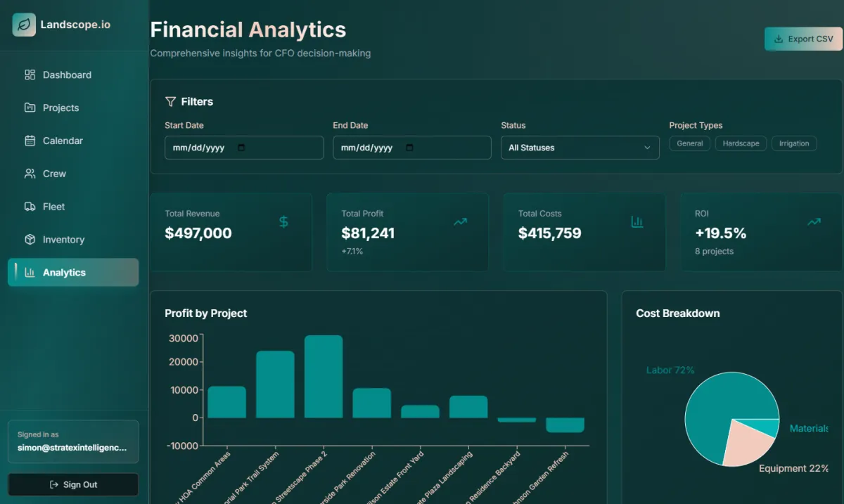Open the End Date calendar picker icon
Viewport: 844px width, 504px height.
[410, 148]
